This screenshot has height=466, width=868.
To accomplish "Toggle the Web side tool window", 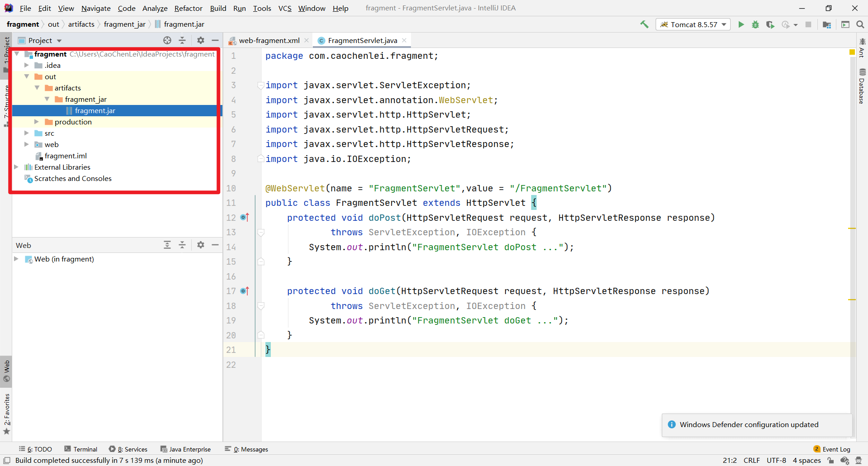I will (6, 371).
